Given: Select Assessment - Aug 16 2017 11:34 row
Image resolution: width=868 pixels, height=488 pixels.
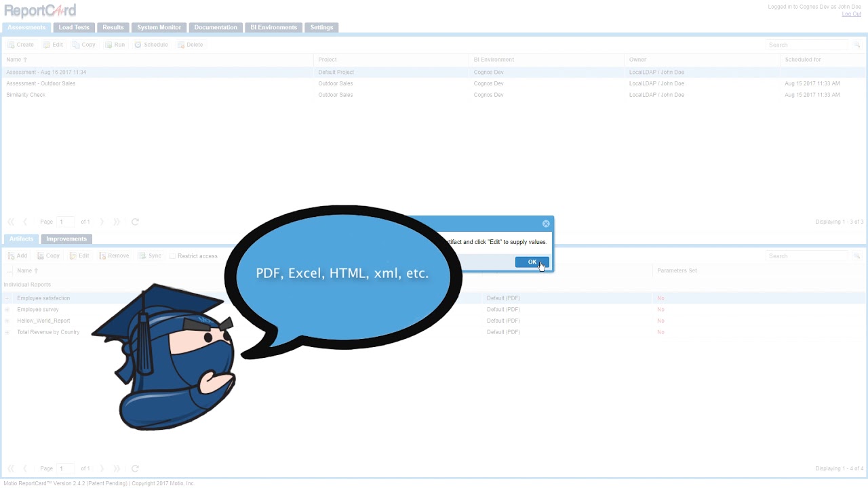Looking at the screenshot, I should point(434,72).
